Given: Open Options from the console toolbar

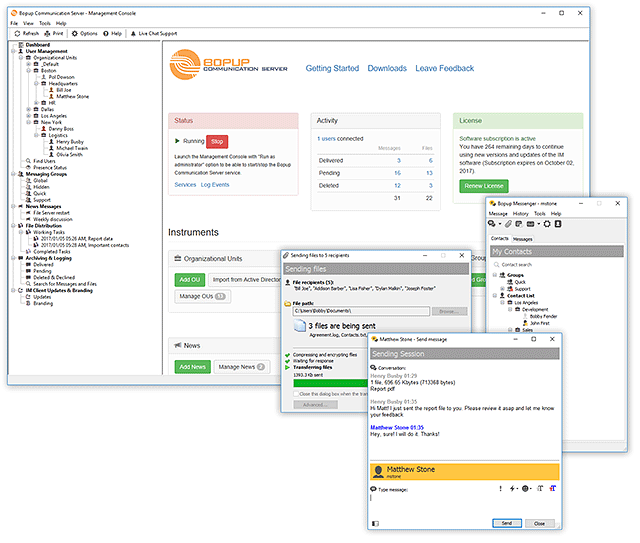Looking at the screenshot, I should pyautogui.click(x=84, y=33).
